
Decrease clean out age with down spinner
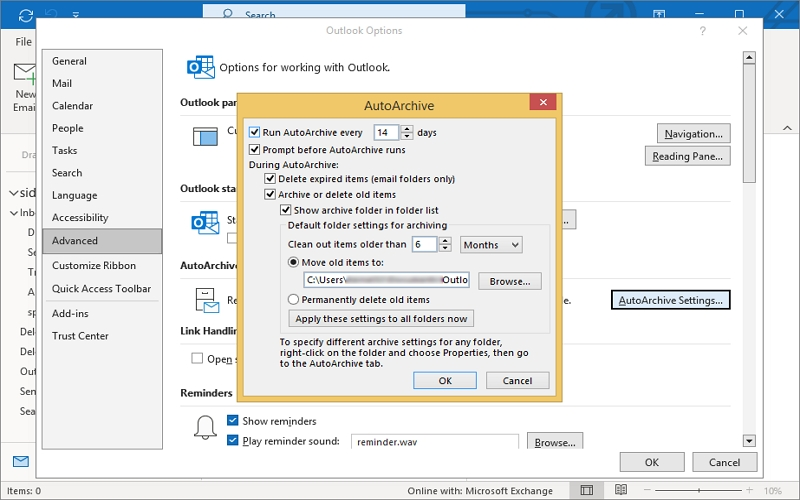[445, 248]
